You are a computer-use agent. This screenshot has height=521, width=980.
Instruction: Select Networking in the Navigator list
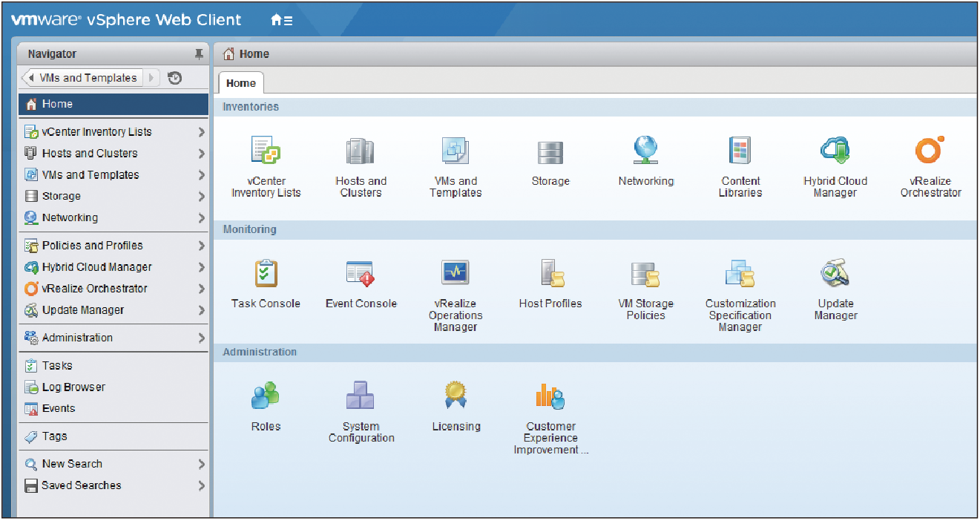113,218
